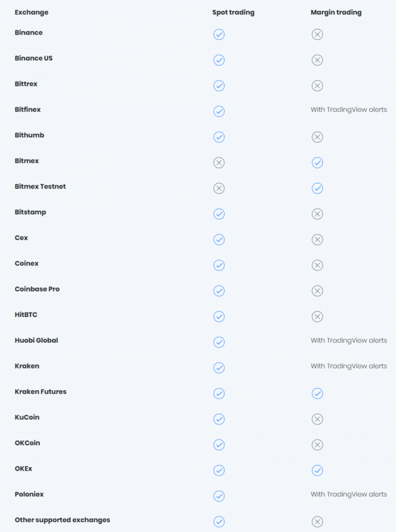Select the Margin trading column header
Viewport: 396px width, 532px height.
point(336,12)
